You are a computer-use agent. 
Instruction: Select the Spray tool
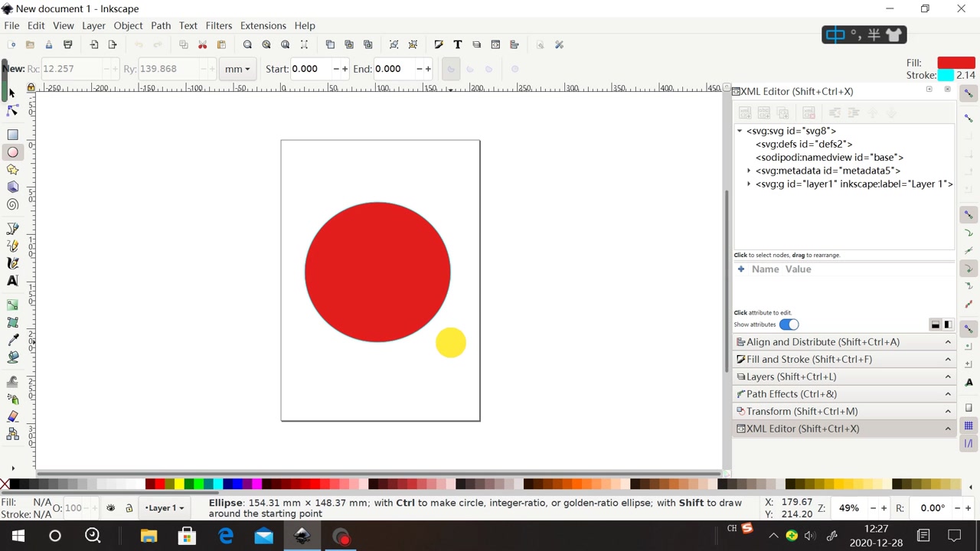[12, 399]
